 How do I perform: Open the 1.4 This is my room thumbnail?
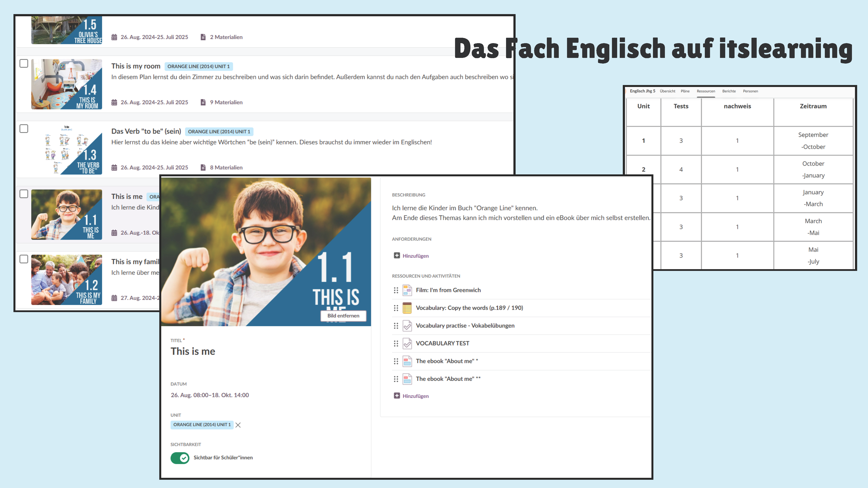pyautogui.click(x=66, y=84)
